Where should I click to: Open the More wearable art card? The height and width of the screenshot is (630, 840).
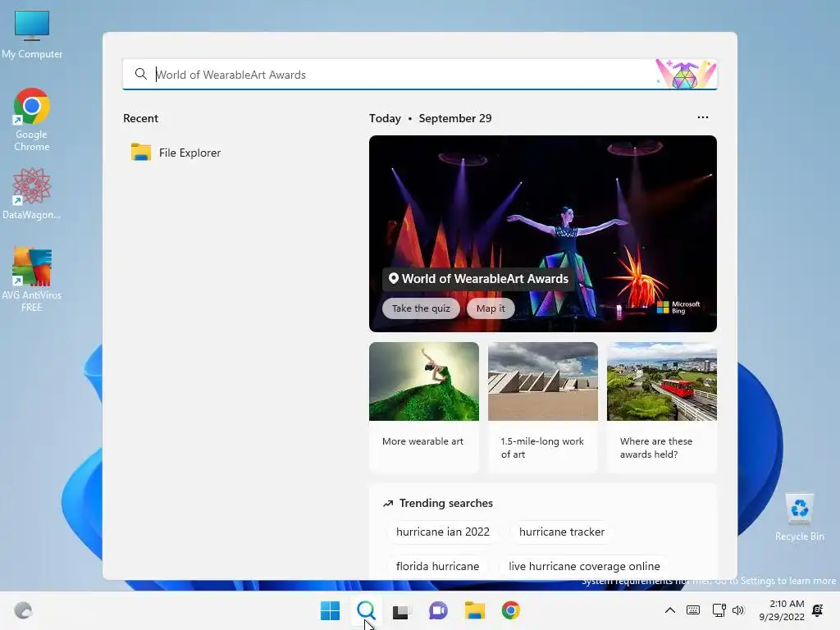[x=424, y=407]
